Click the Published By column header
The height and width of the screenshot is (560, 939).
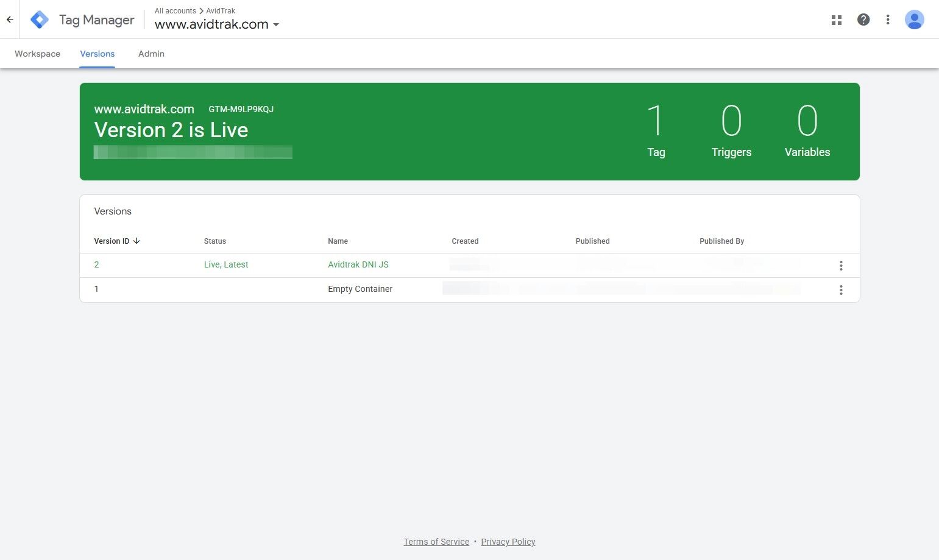tap(722, 241)
